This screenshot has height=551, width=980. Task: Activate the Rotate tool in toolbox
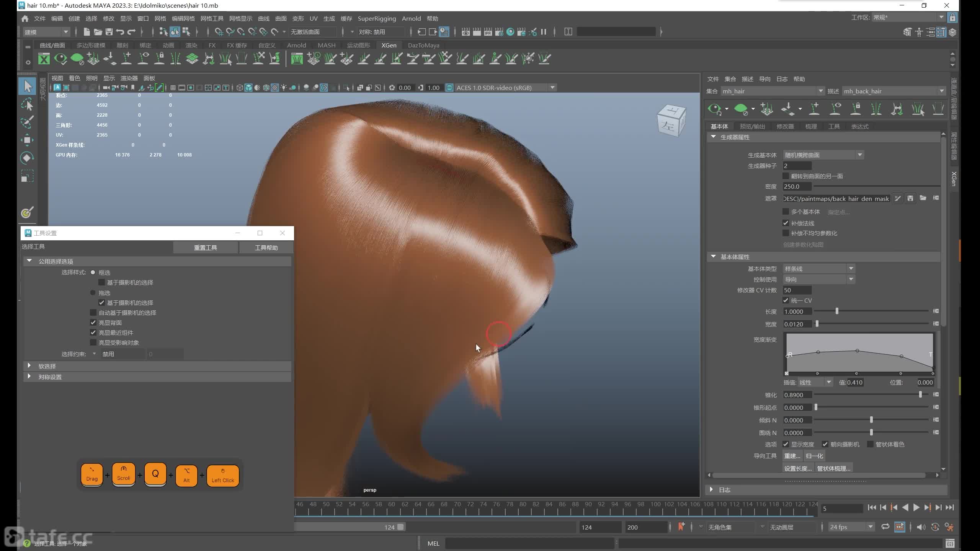pos(27,158)
